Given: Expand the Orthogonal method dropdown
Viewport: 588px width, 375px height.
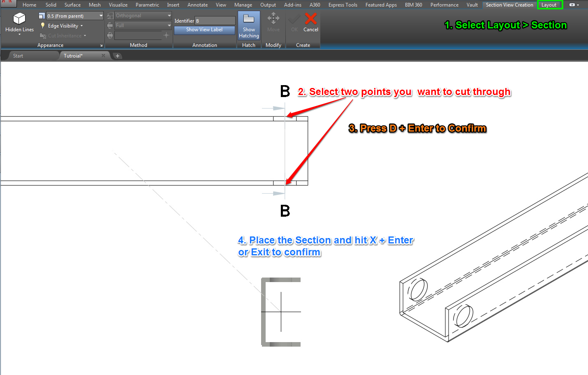Looking at the screenshot, I should 169,16.
